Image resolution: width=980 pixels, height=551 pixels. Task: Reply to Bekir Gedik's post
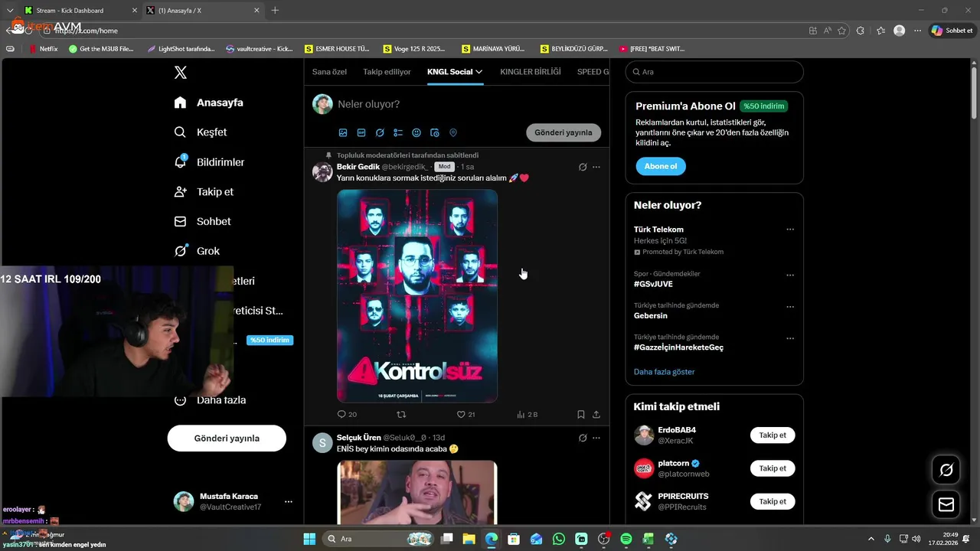coord(342,414)
